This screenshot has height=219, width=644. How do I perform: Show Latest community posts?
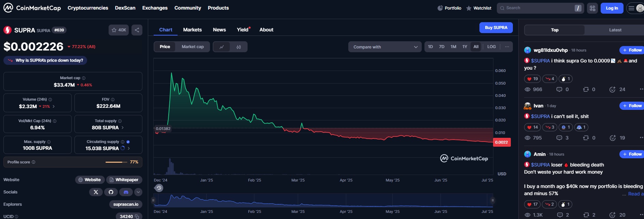[615, 30]
